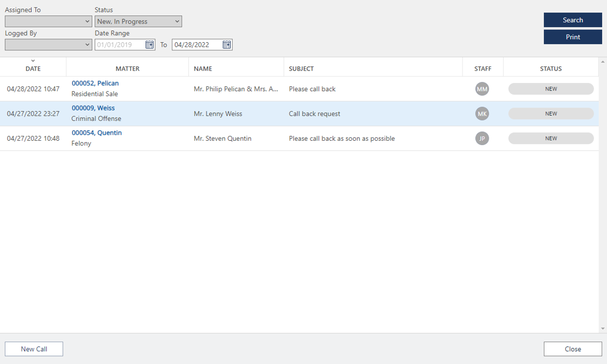607x364 pixels.
Task: Click the Search button
Action: tap(572, 20)
